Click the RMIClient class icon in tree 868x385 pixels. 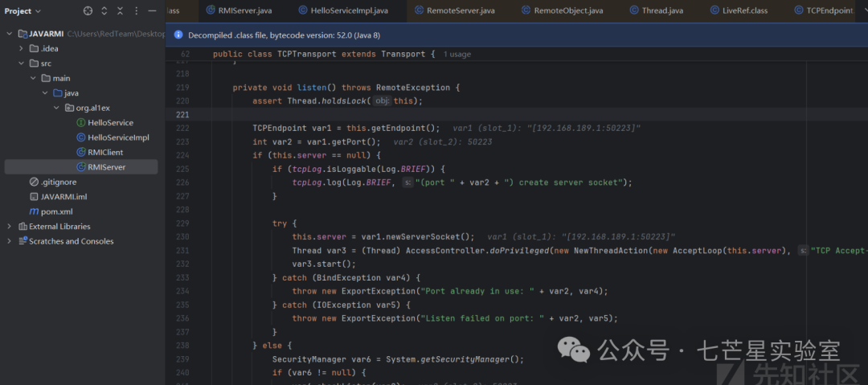pos(80,152)
